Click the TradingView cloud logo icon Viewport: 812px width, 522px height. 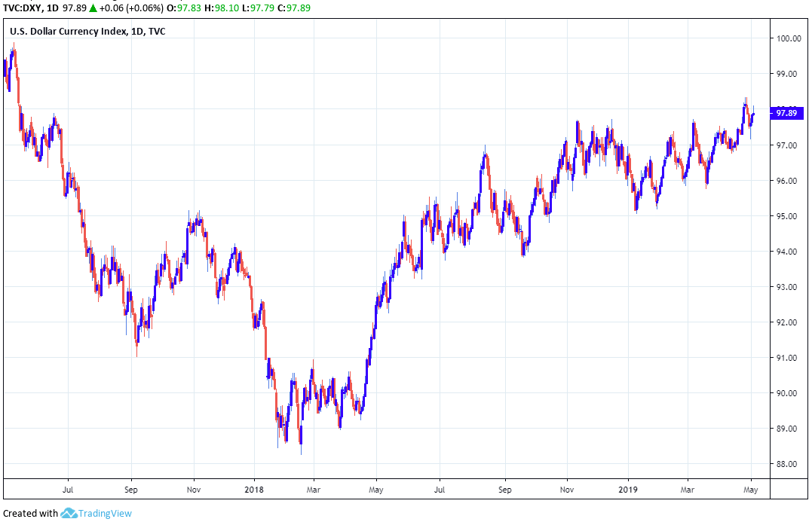69,513
